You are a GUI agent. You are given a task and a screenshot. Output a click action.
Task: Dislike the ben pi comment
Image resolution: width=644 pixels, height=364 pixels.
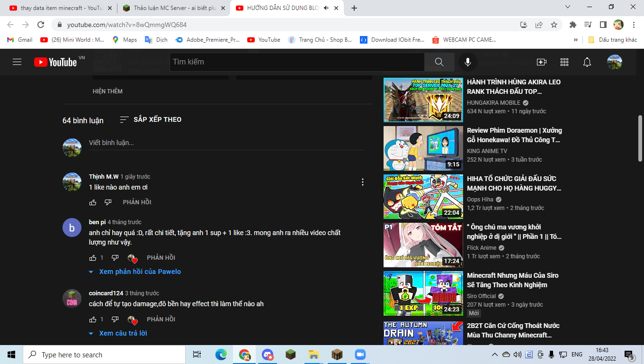pos(115,258)
